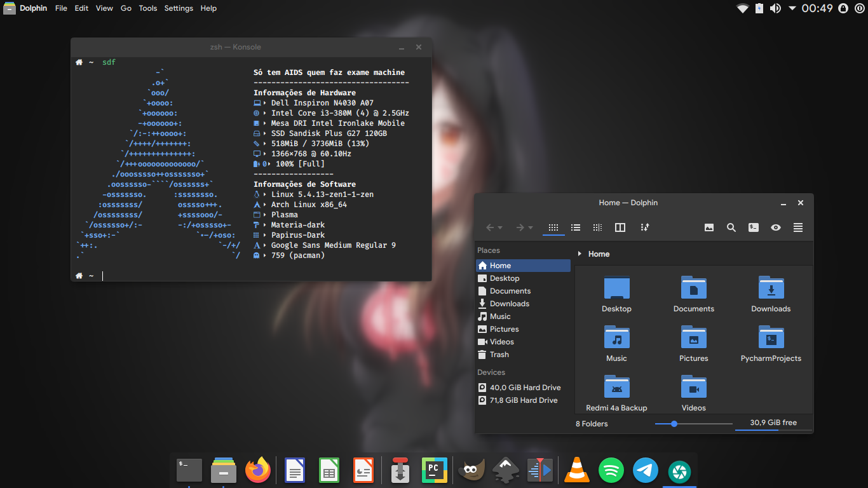Select the Pictures folder icon
Image resolution: width=868 pixels, height=488 pixels.
(x=694, y=337)
